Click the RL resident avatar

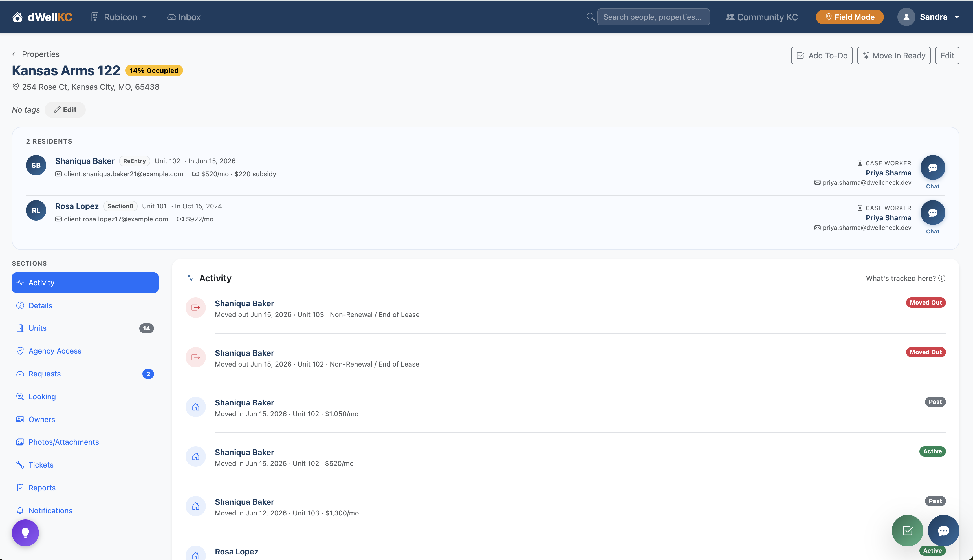36,210
